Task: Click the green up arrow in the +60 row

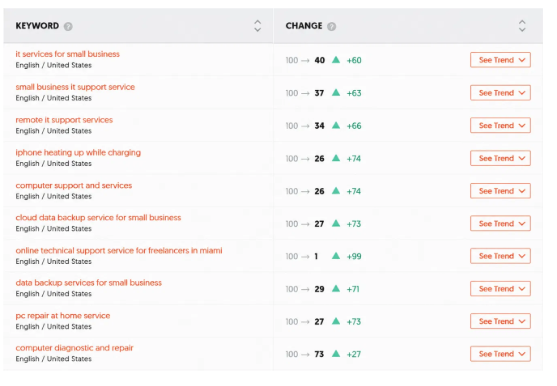Action: [336, 60]
